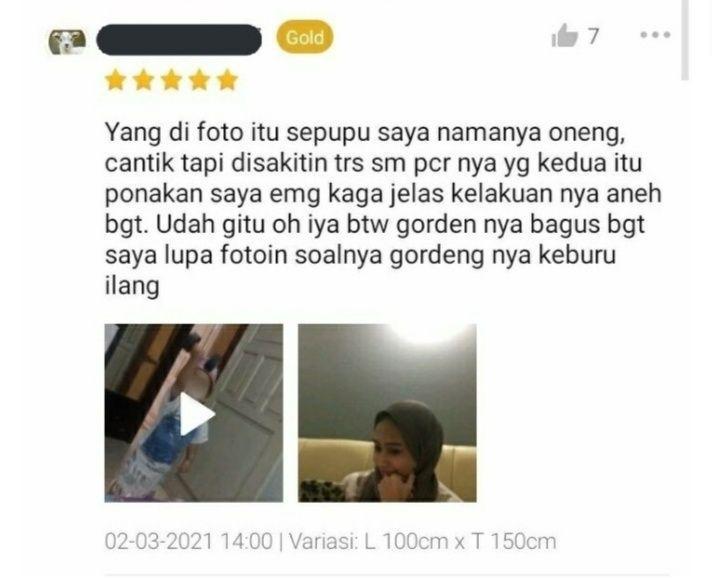Click the third rating star
The width and height of the screenshot is (712, 580).
pyautogui.click(x=172, y=80)
